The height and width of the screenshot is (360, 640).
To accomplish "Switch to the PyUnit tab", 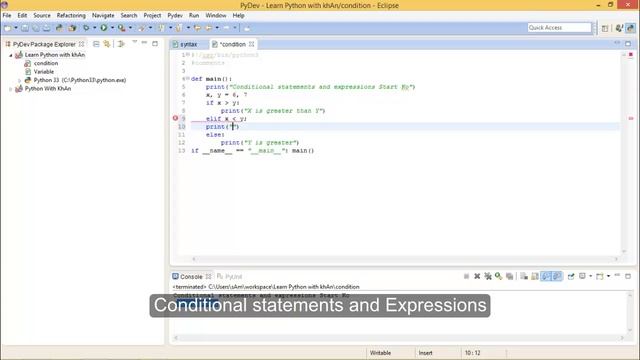I will tap(229, 277).
